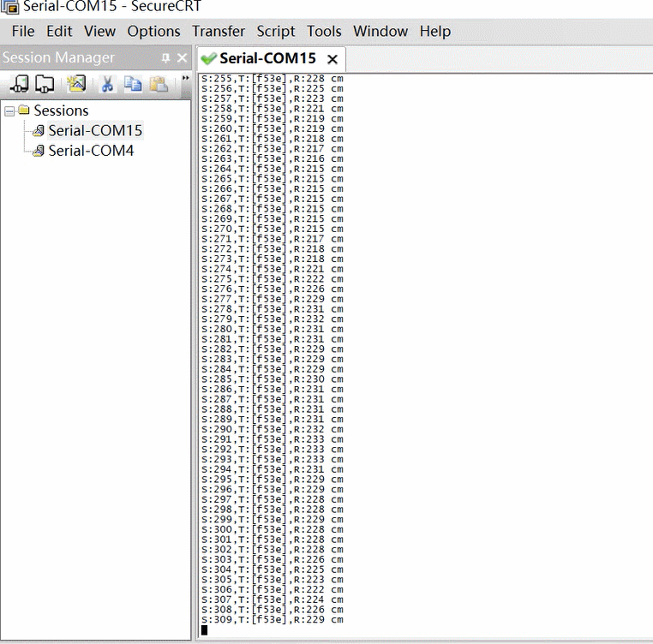The height and width of the screenshot is (644, 653).
Task: Open the Edit menu
Action: 59,31
